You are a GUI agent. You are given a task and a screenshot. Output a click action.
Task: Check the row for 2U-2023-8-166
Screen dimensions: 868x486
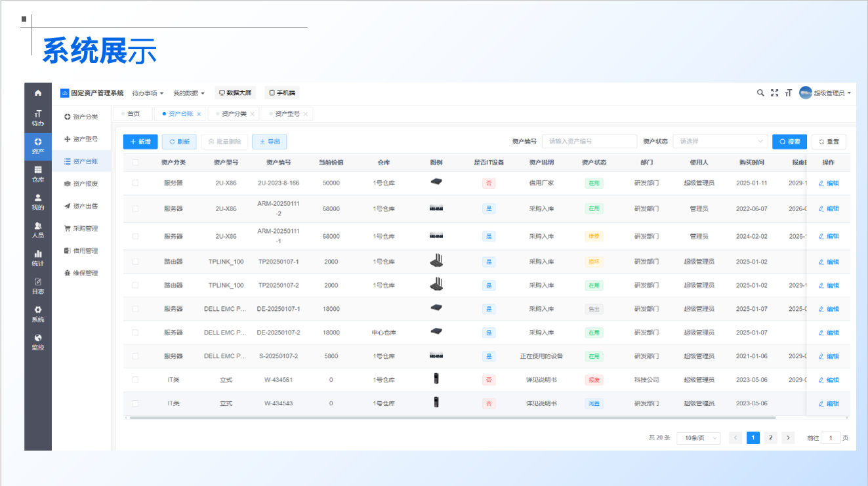(136, 183)
